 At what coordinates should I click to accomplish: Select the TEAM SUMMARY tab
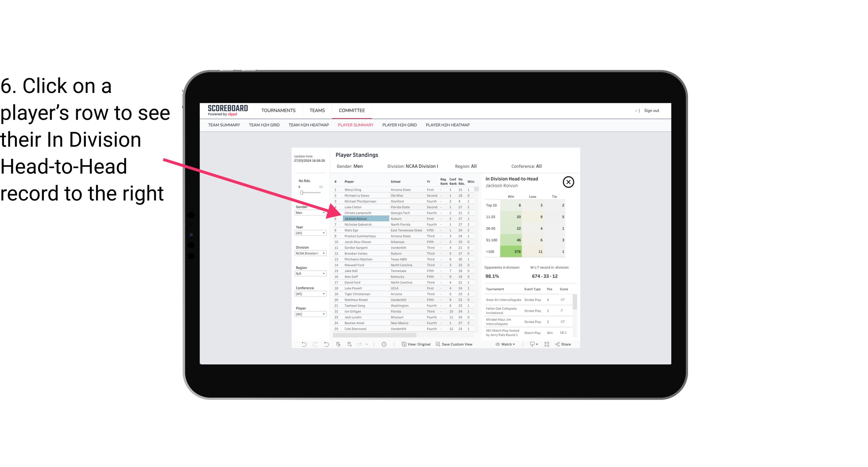click(x=224, y=125)
